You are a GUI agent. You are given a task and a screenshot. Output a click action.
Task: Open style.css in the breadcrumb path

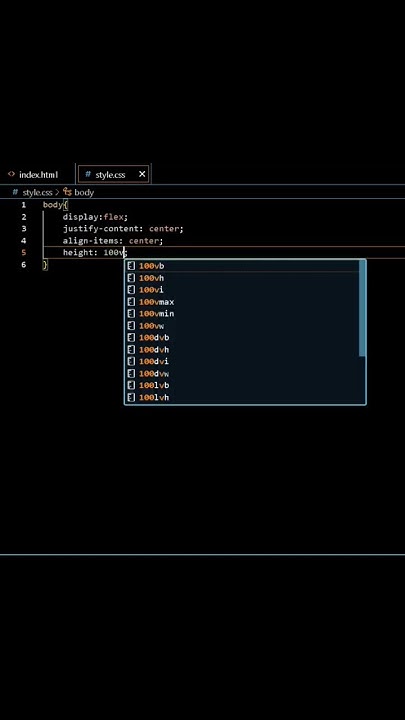coord(37,192)
